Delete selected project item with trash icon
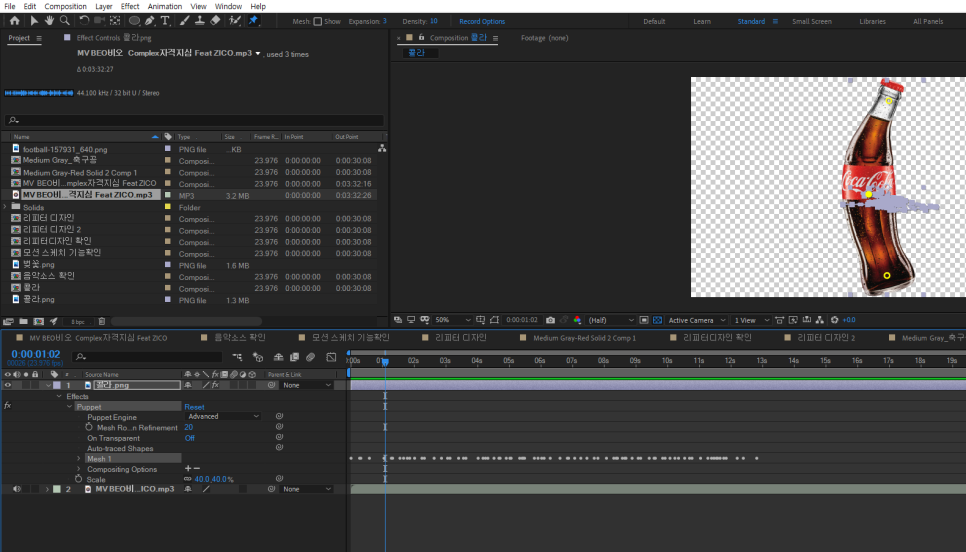 coord(102,322)
